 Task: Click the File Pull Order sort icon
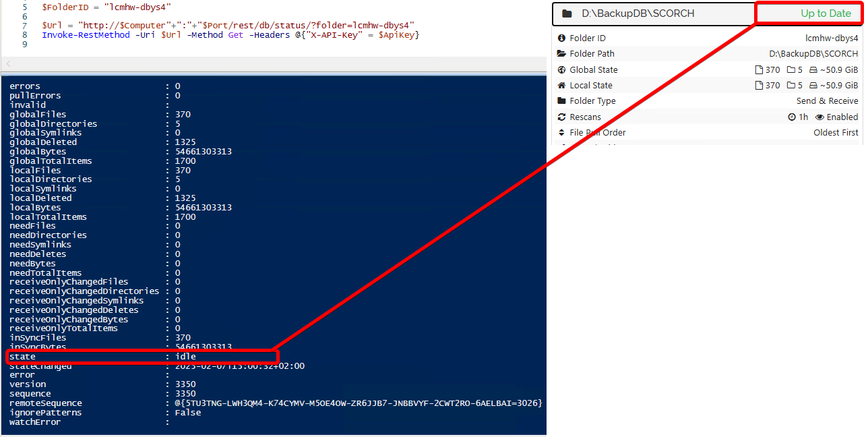click(561, 133)
